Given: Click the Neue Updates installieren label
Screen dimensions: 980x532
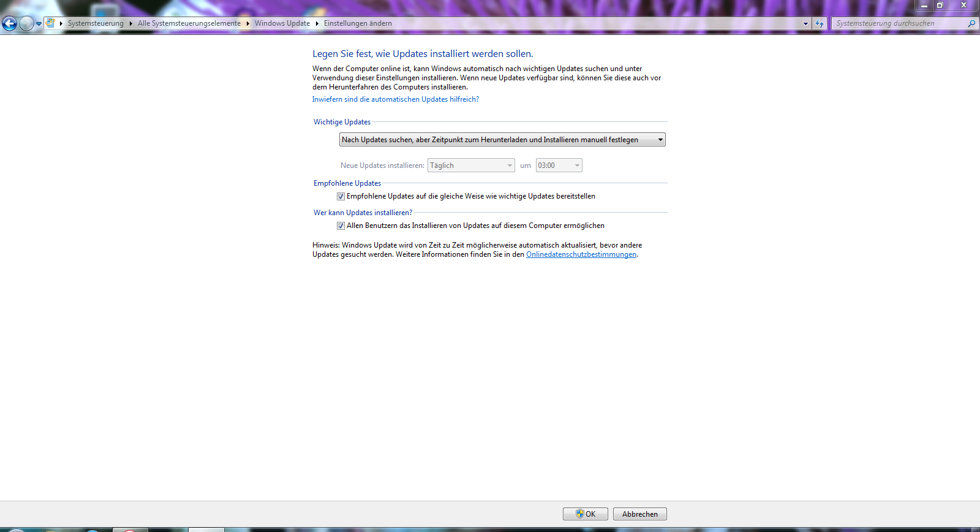Looking at the screenshot, I should pos(382,165).
